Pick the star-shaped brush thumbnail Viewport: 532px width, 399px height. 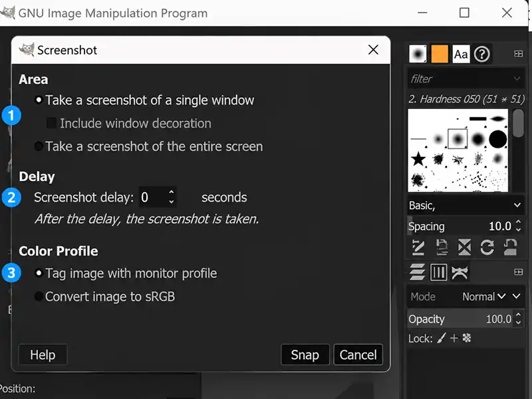(x=418, y=159)
